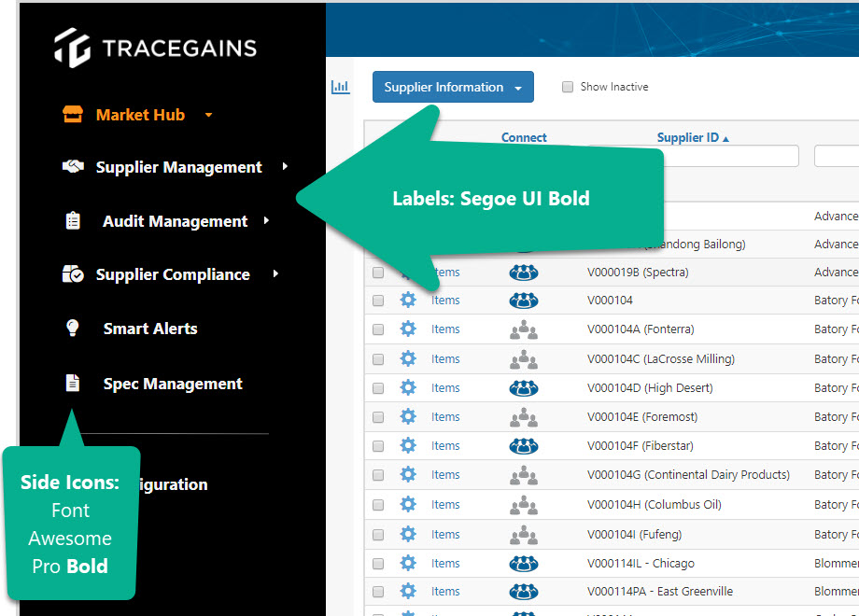Click the Supplier Compliance check icon

point(73,273)
